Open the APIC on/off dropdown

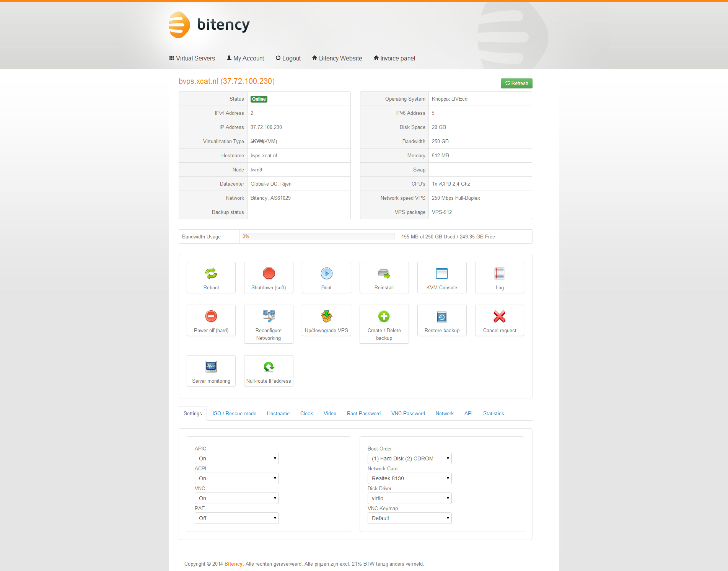coord(236,458)
